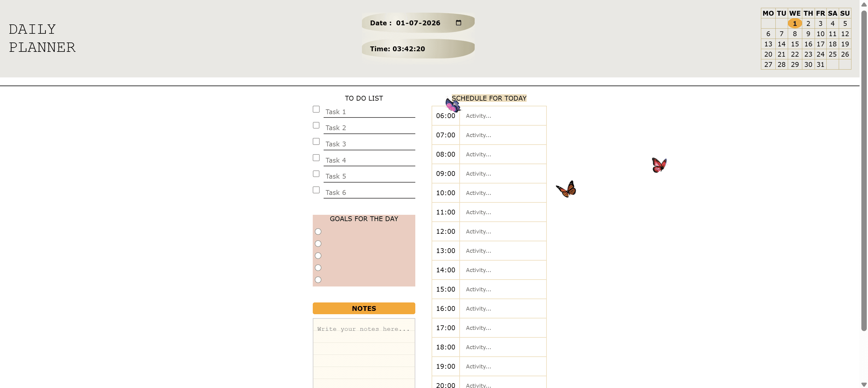Focus the 18:00 Activity field

click(x=503, y=347)
